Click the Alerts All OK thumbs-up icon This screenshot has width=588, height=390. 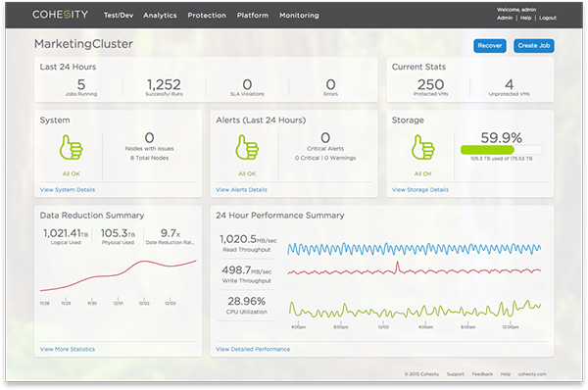(x=247, y=147)
